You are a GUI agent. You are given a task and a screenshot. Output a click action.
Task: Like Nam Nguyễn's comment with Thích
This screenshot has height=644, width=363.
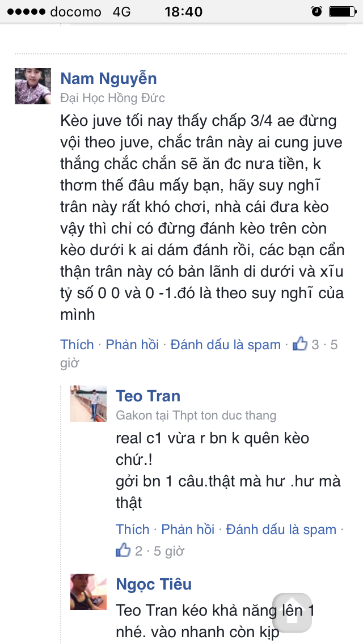[77, 344]
